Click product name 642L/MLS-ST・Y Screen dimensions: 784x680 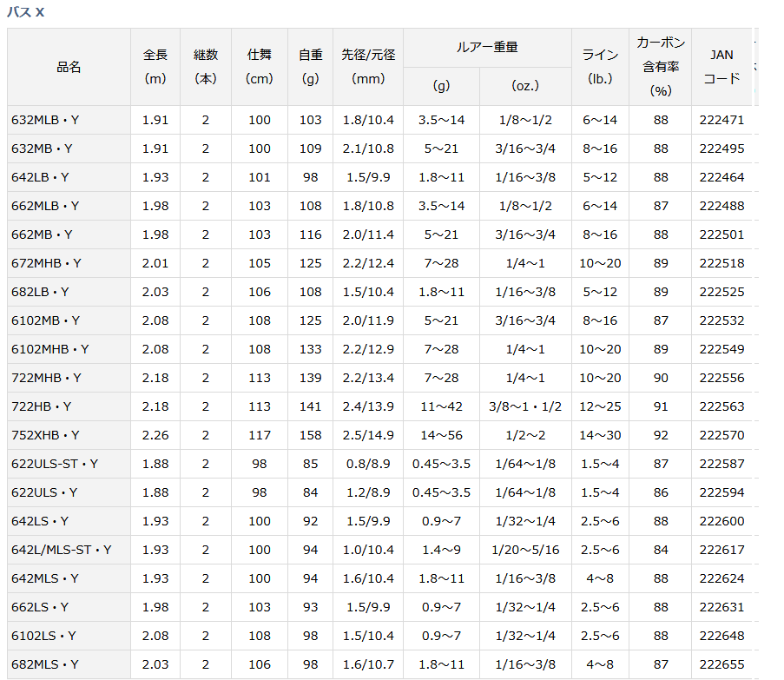[62, 550]
